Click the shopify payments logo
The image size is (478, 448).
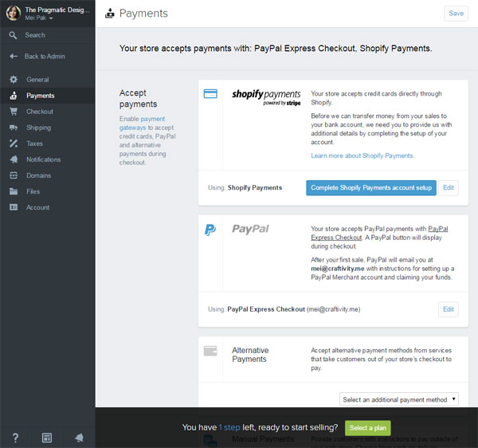point(266,97)
